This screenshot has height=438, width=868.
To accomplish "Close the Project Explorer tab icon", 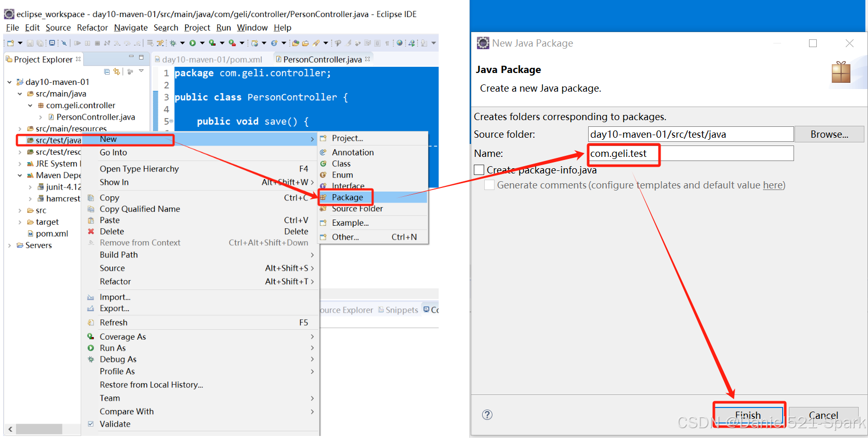I will 78,59.
